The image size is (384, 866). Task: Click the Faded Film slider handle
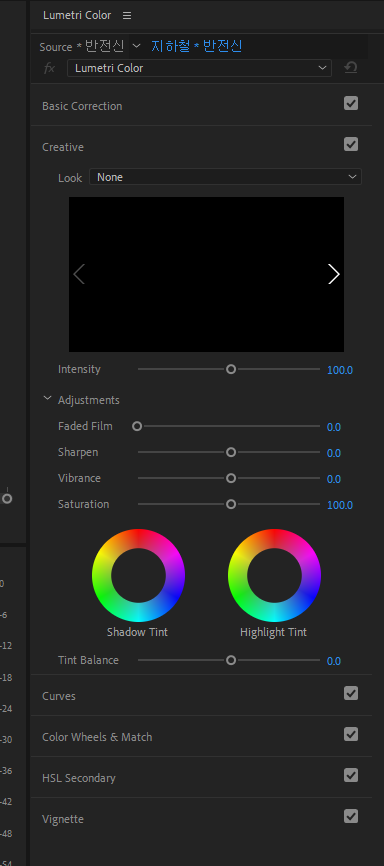click(x=137, y=426)
